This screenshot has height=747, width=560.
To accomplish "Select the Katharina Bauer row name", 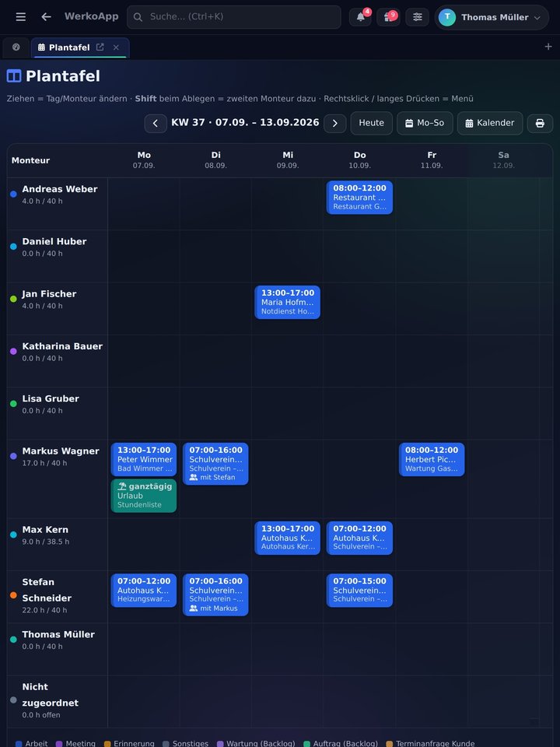I will 62,346.
